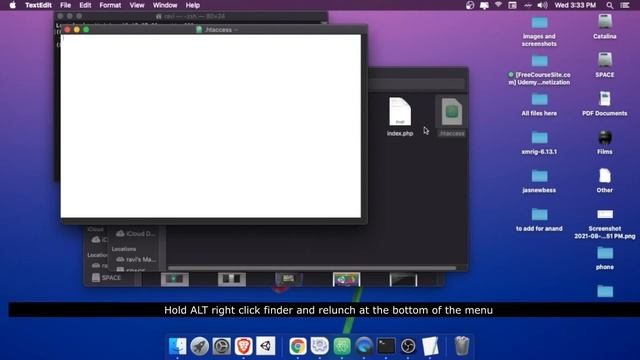The image size is (640, 360).
Task: Select the 'All files here' folder
Action: (539, 104)
